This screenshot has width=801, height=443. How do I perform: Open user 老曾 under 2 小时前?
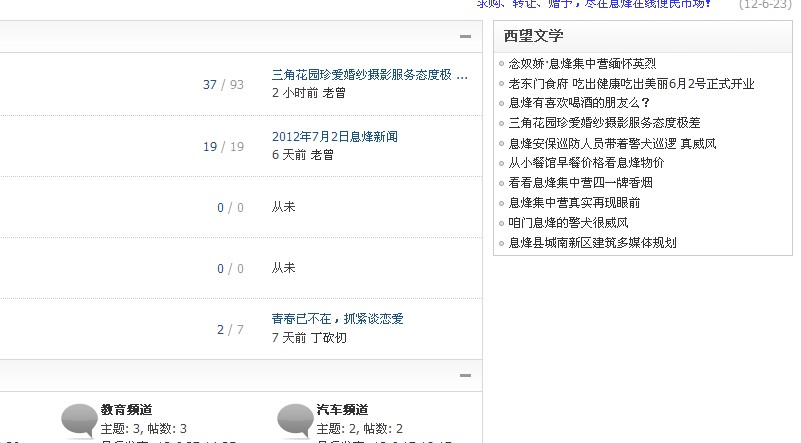click(x=334, y=93)
